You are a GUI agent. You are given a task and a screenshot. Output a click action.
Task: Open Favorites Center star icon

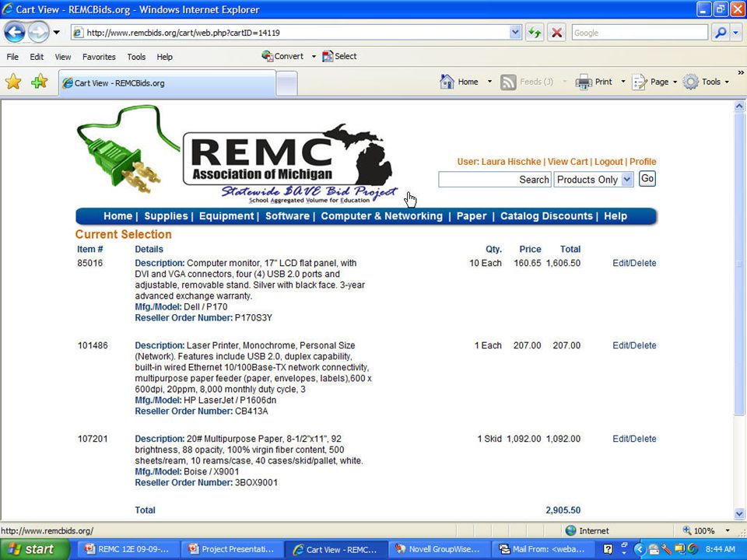(x=13, y=82)
